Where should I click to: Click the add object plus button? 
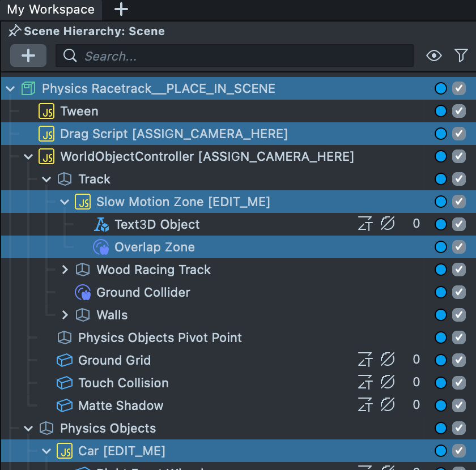coord(28,55)
